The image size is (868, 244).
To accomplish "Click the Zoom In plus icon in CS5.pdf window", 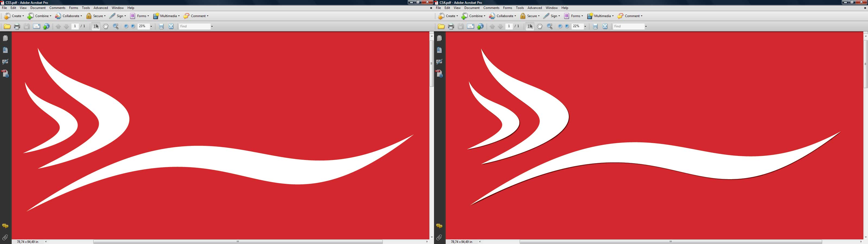I will pos(133,26).
